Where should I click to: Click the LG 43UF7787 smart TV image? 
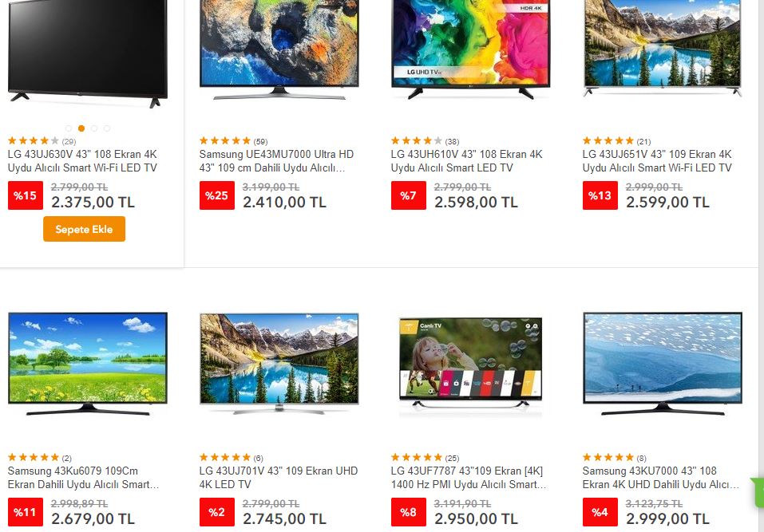tap(471, 364)
